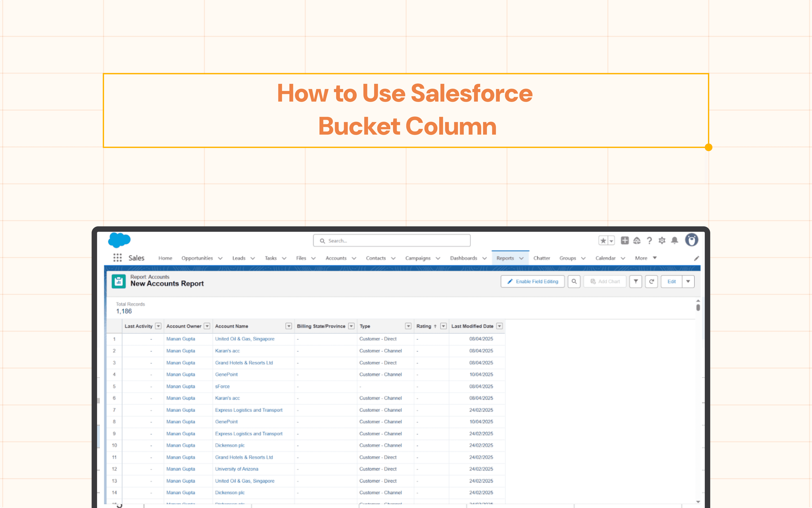The image size is (812, 508).
Task: Toggle the report filter funnel button
Action: pyautogui.click(x=635, y=282)
